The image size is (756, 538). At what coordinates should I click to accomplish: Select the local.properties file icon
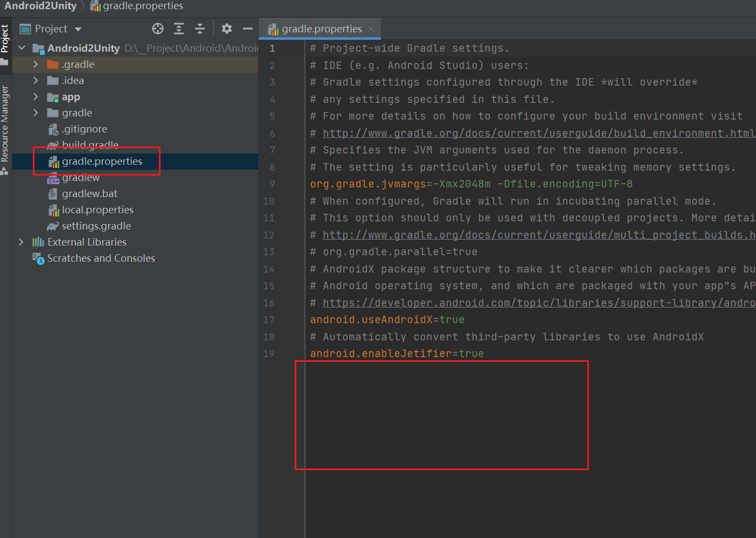(53, 210)
